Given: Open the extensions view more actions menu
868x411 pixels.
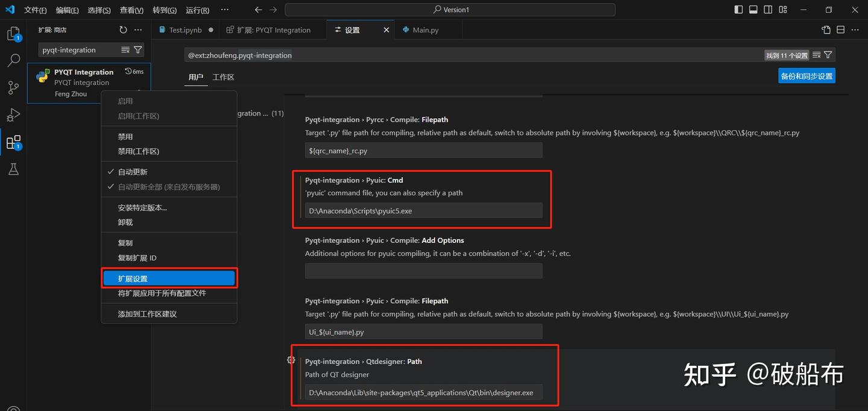Looking at the screenshot, I should click(x=138, y=30).
